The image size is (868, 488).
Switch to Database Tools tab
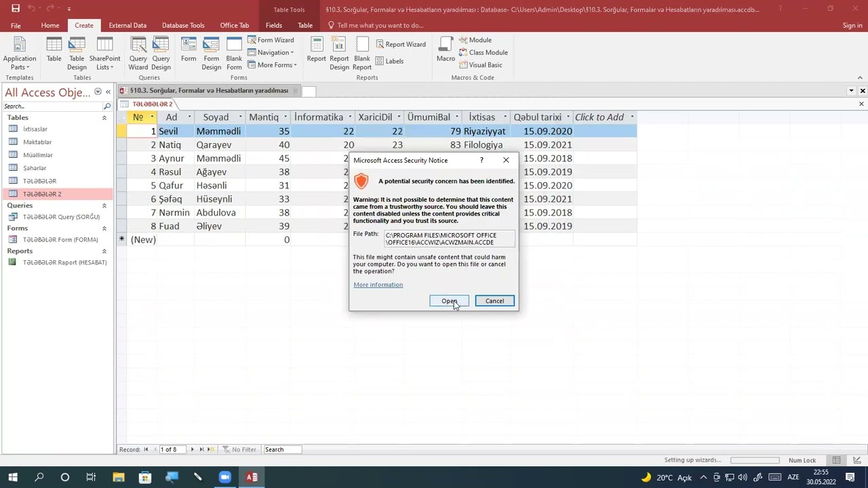tap(183, 25)
